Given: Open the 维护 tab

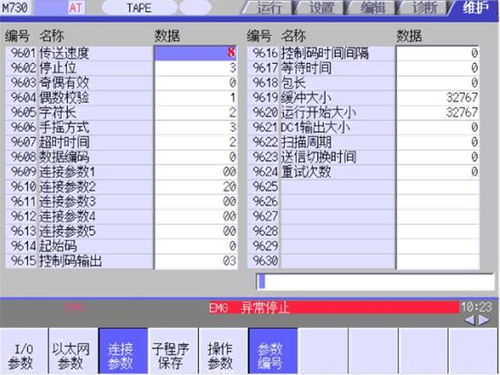Looking at the screenshot, I should (x=475, y=8).
